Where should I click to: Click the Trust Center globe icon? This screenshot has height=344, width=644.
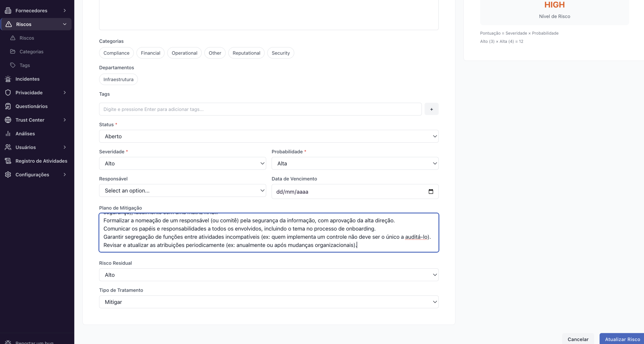8,120
